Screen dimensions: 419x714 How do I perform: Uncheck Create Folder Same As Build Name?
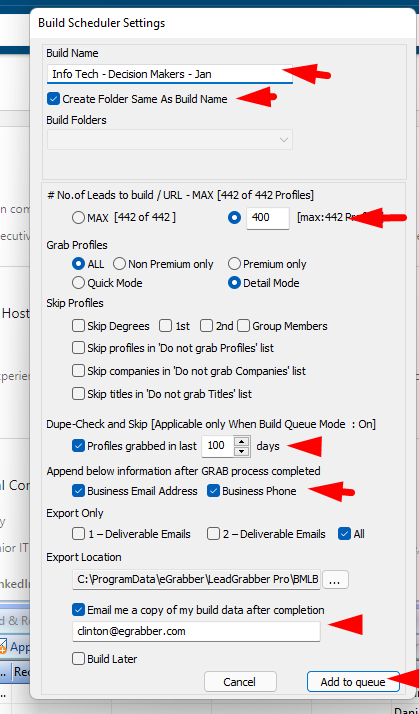point(53,99)
